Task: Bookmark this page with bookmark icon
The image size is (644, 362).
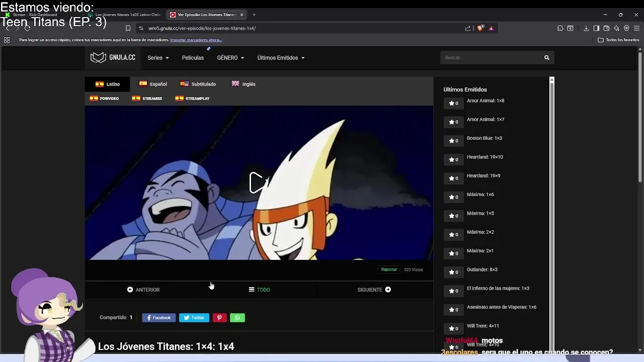Action: pos(128,28)
